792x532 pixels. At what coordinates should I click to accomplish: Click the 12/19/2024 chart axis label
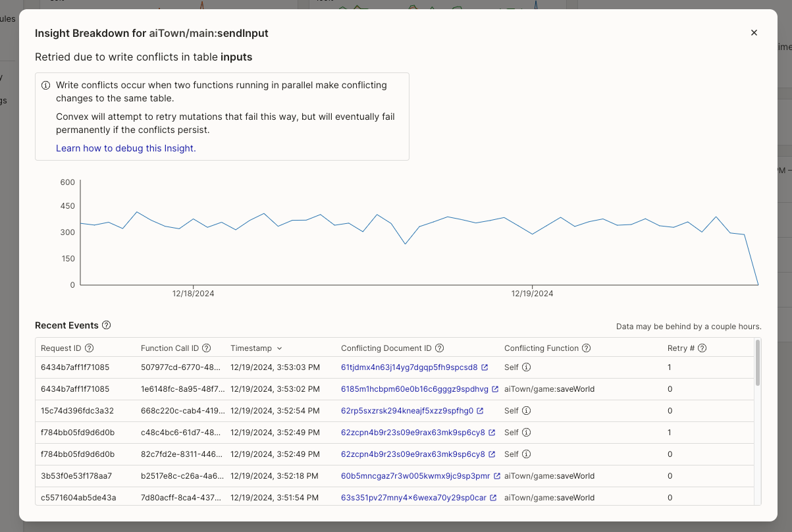pyautogui.click(x=532, y=294)
